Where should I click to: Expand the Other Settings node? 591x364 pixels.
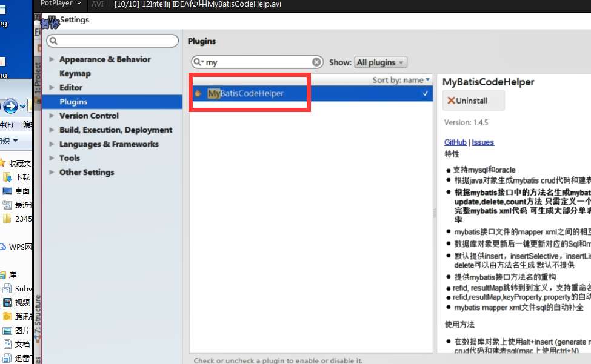(x=52, y=172)
